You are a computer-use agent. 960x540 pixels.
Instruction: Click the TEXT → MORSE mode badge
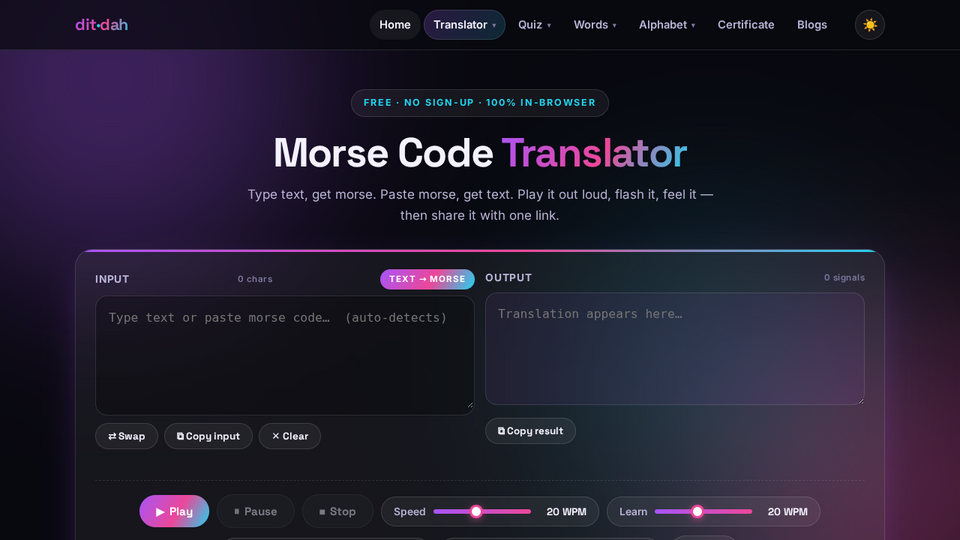point(427,279)
